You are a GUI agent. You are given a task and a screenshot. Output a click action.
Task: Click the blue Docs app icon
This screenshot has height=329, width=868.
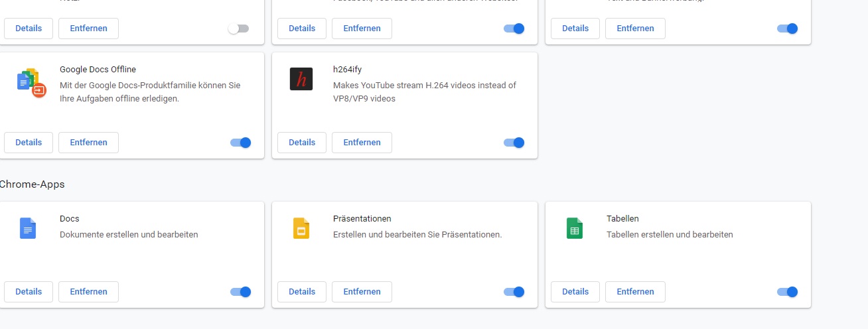28,228
